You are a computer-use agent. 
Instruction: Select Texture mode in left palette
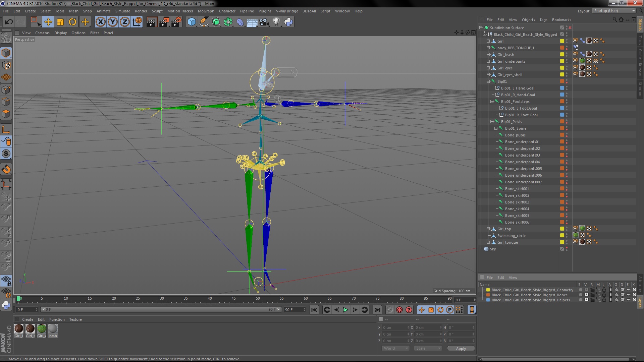tap(6, 65)
